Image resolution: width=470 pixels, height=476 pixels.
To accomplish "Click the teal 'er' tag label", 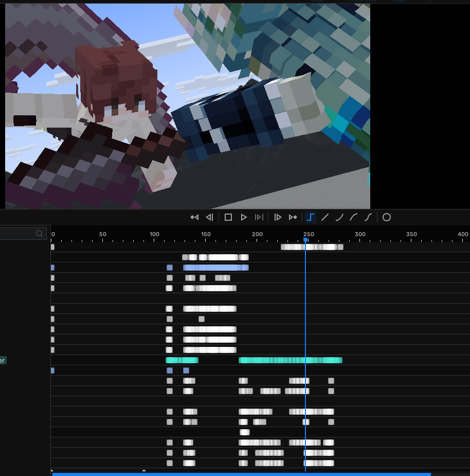I will tap(3, 360).
